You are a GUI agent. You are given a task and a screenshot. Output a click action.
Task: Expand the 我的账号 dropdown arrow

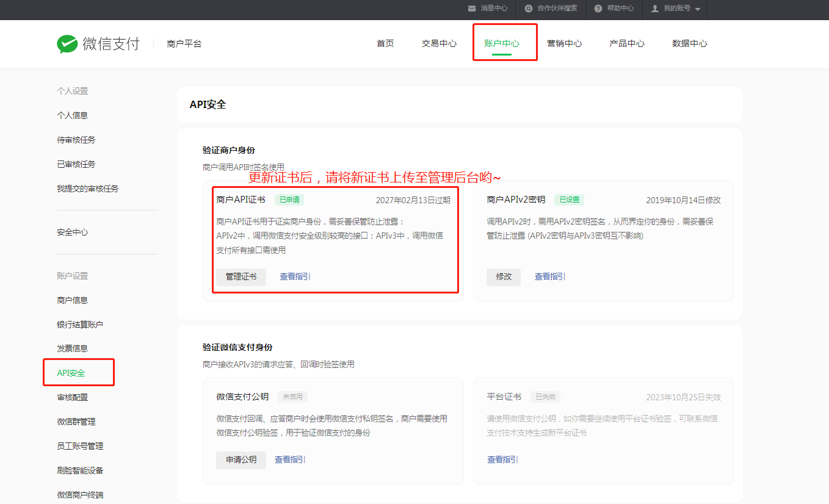[697, 9]
